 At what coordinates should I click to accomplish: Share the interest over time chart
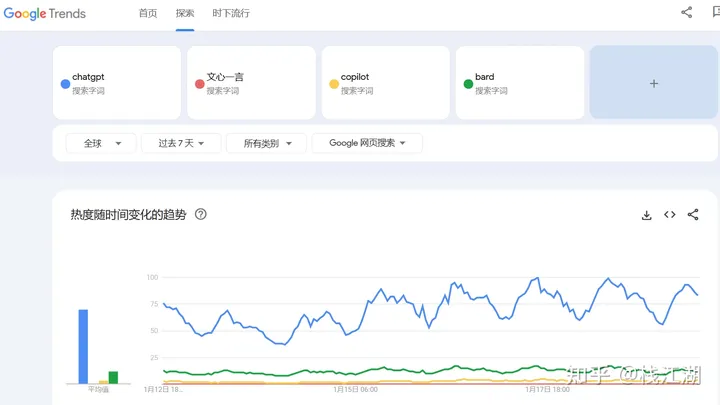pyautogui.click(x=693, y=214)
